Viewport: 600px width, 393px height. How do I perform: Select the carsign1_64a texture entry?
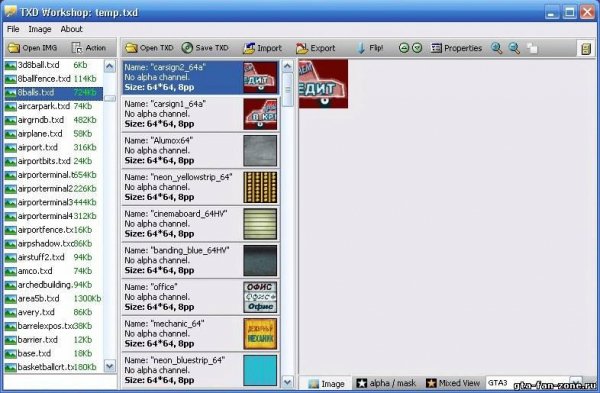(201, 114)
